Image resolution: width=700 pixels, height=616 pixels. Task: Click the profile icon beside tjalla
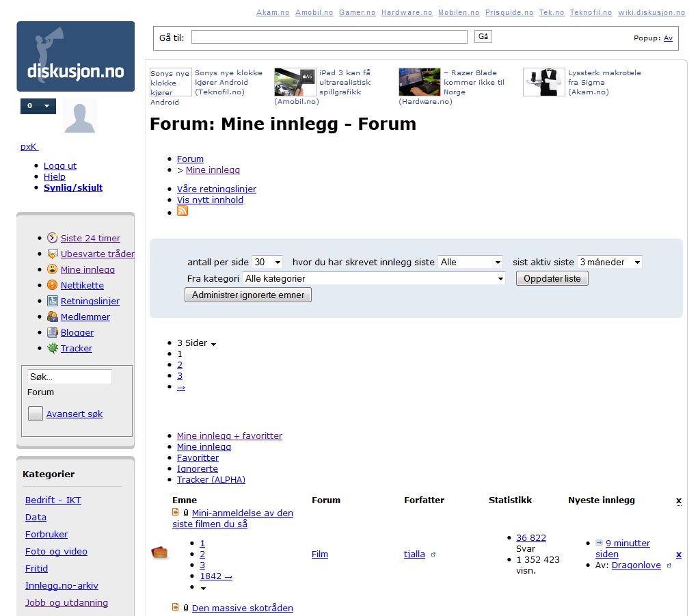(x=433, y=554)
